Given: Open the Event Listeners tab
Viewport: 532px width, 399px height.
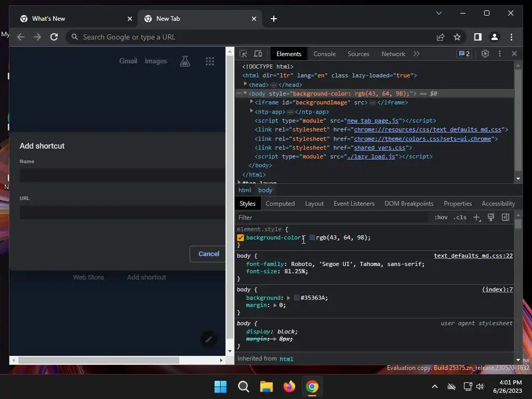Looking at the screenshot, I should point(354,204).
